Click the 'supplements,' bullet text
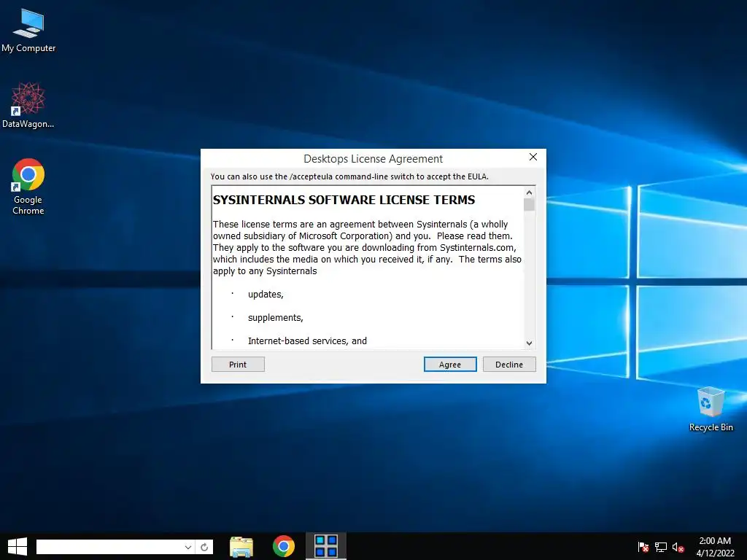 [275, 318]
